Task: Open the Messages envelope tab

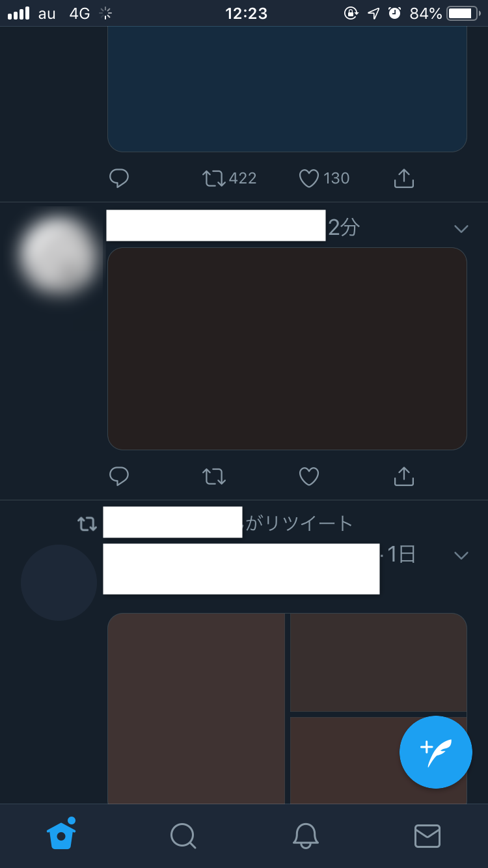Action: (427, 836)
